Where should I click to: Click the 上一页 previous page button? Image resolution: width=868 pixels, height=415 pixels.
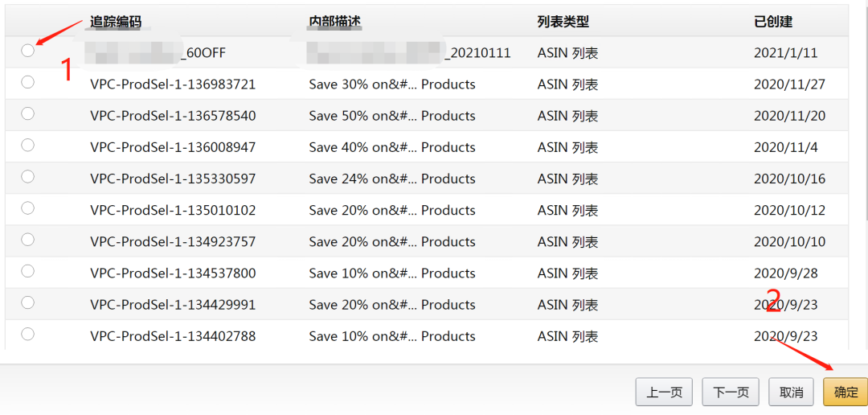tap(665, 392)
